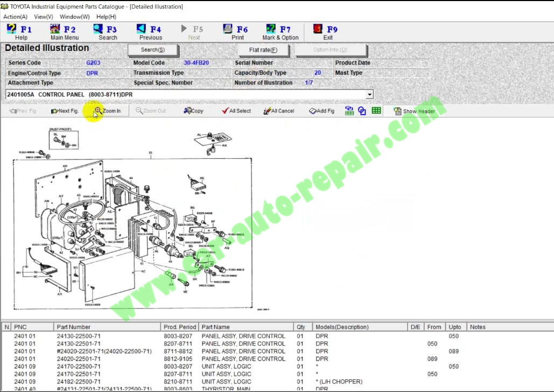This screenshot has height=392, width=554.
Task: Open the View(V) menu
Action: 44,17
